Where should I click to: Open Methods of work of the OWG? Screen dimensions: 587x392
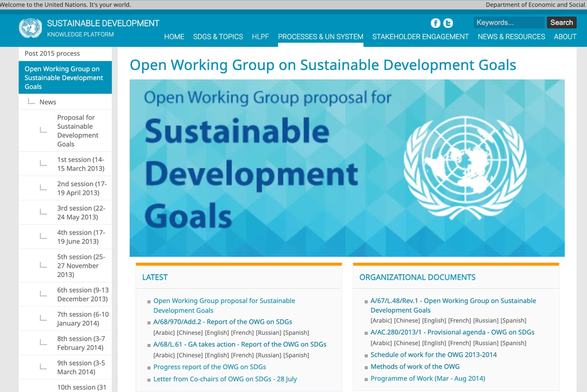(x=415, y=367)
